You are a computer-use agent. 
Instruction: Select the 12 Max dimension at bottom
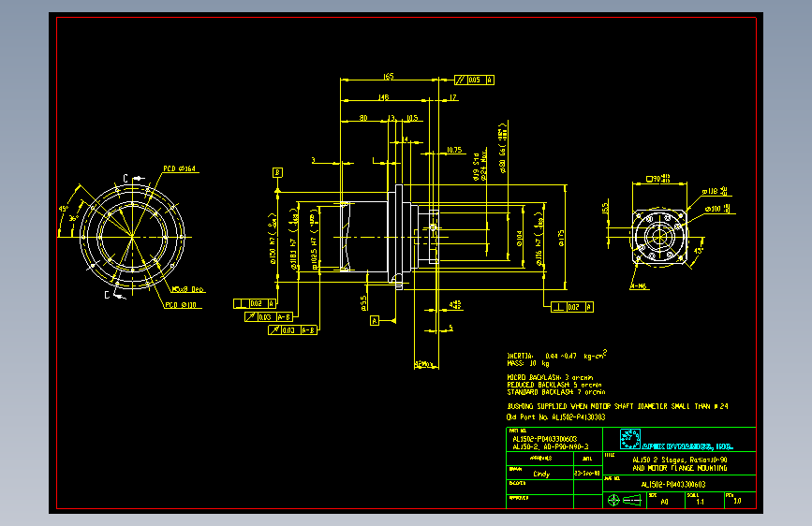[423, 364]
